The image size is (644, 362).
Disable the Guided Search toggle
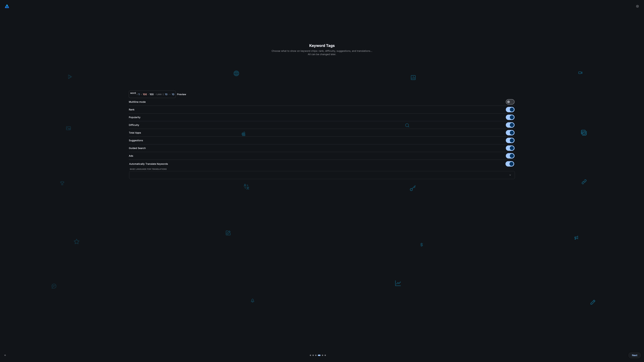pos(510,148)
